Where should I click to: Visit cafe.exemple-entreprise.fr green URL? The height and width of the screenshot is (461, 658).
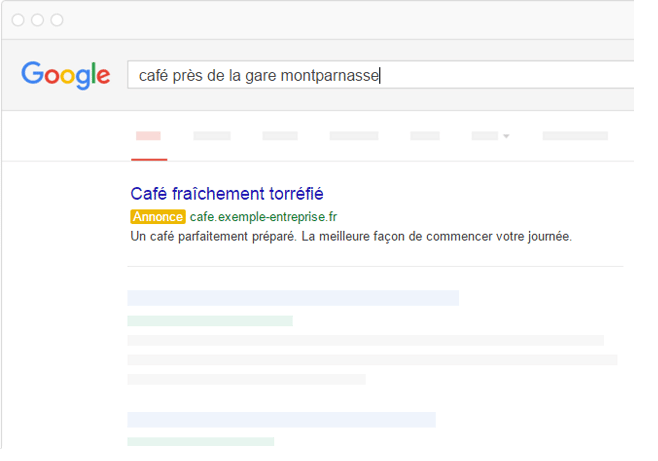pos(263,217)
